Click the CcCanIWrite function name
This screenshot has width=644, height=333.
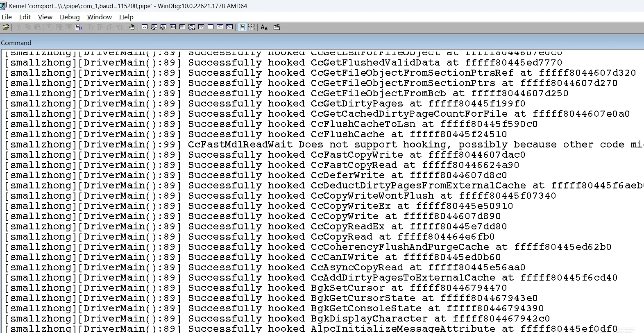(x=345, y=257)
